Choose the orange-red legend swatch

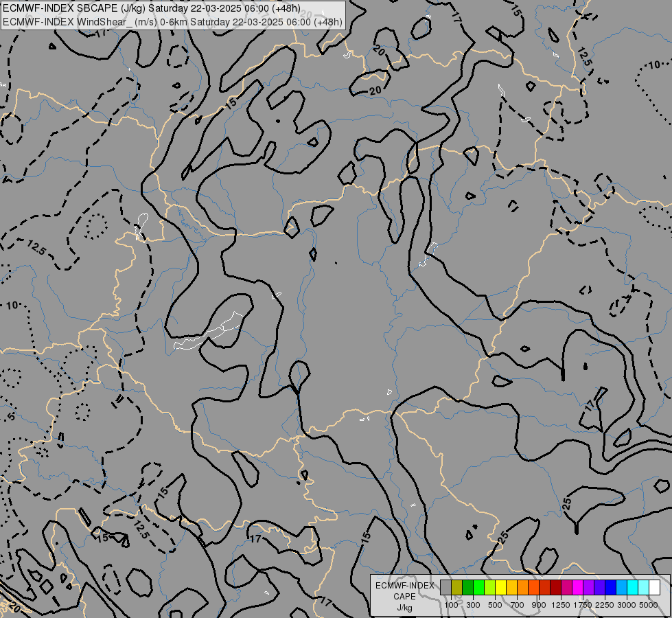point(533,588)
